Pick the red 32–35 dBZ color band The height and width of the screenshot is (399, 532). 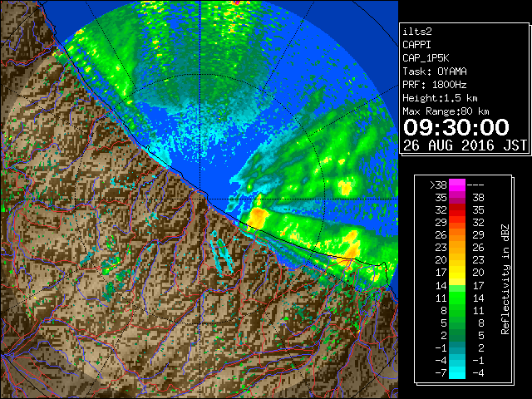457,210
